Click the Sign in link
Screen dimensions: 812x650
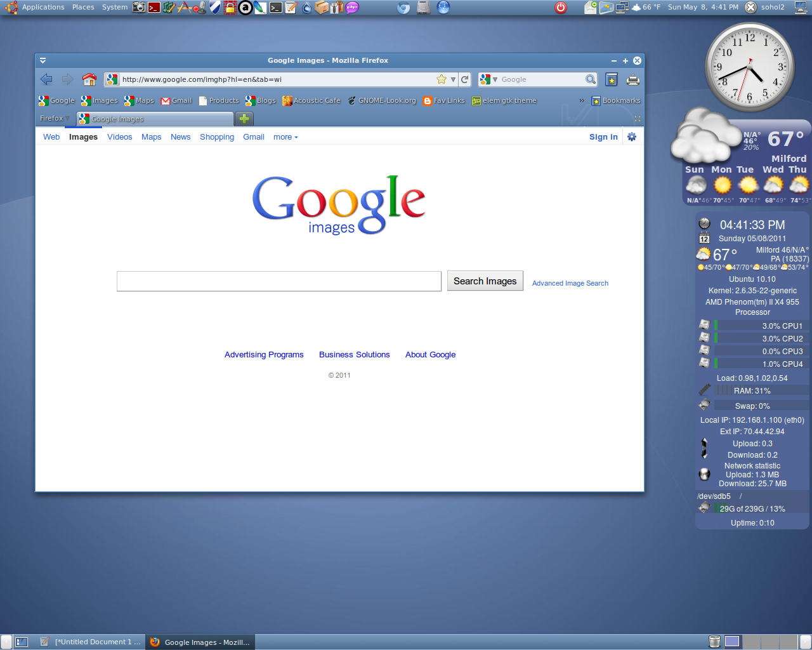pos(603,137)
